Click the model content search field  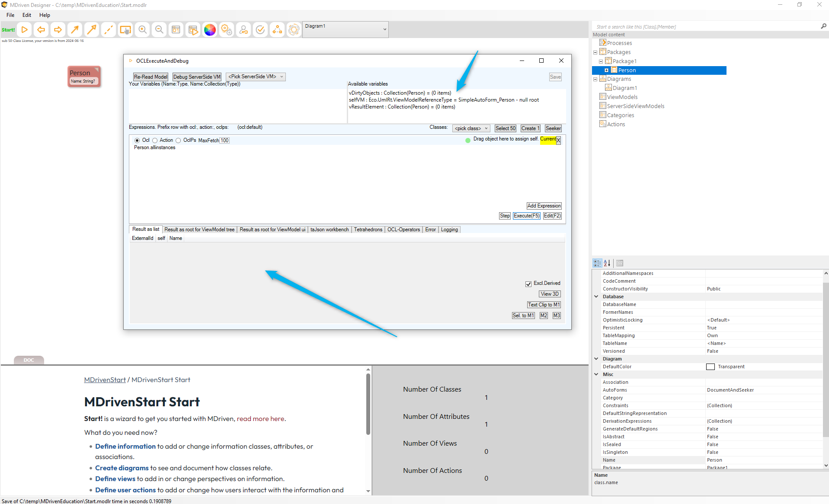point(705,27)
